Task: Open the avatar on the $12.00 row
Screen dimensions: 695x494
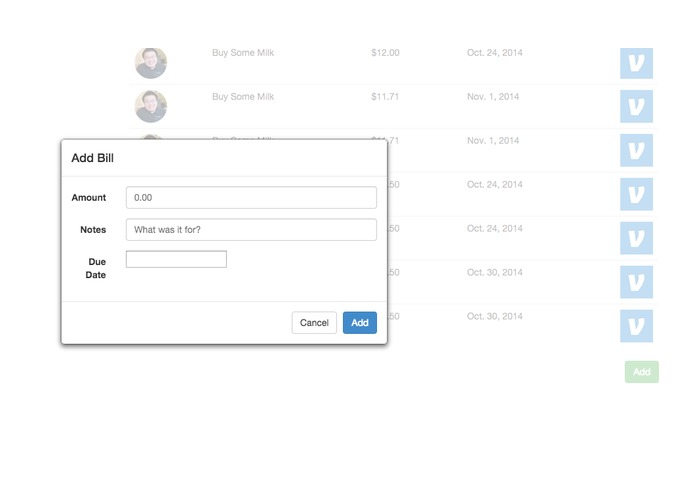Action: 151,63
